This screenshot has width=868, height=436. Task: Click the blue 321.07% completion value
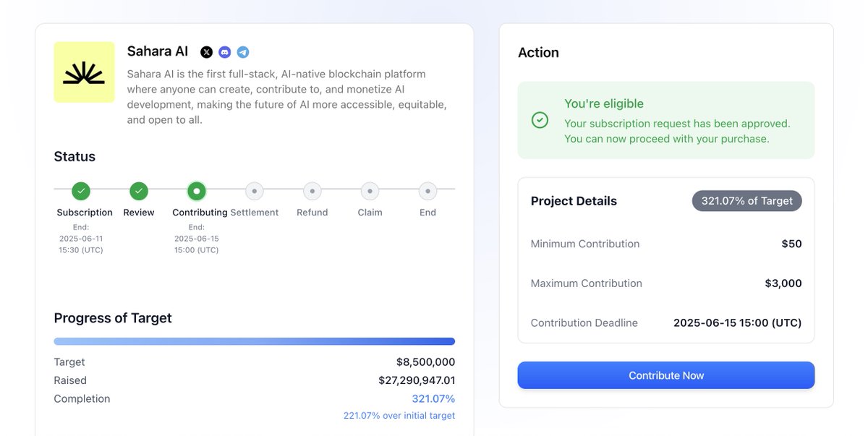(433, 398)
